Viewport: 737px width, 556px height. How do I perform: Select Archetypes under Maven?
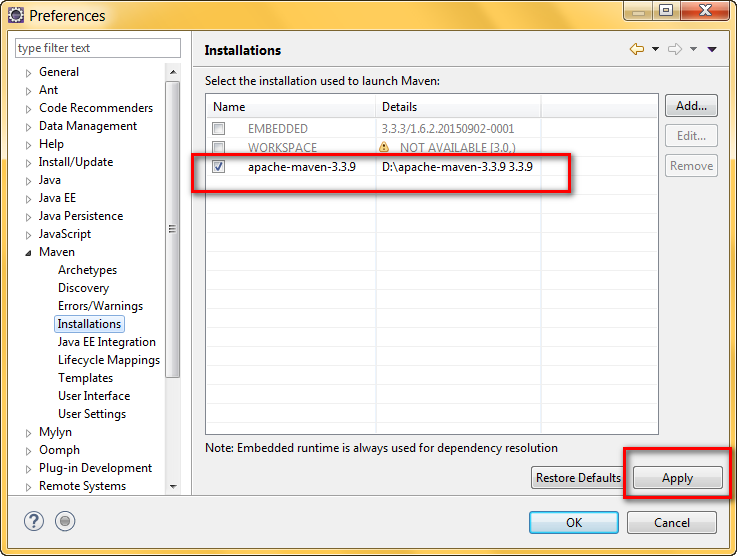87,270
